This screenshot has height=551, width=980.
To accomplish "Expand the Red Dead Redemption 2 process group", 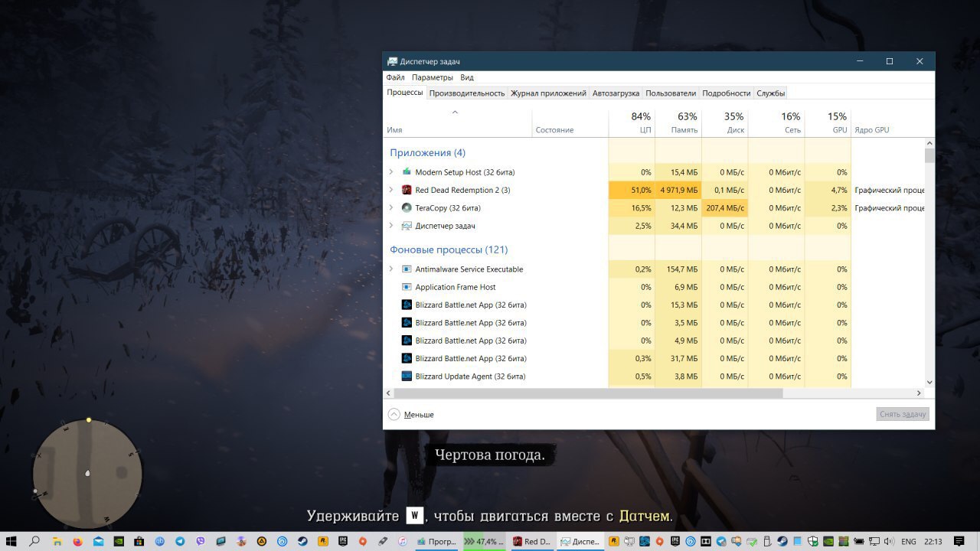I will (x=391, y=190).
